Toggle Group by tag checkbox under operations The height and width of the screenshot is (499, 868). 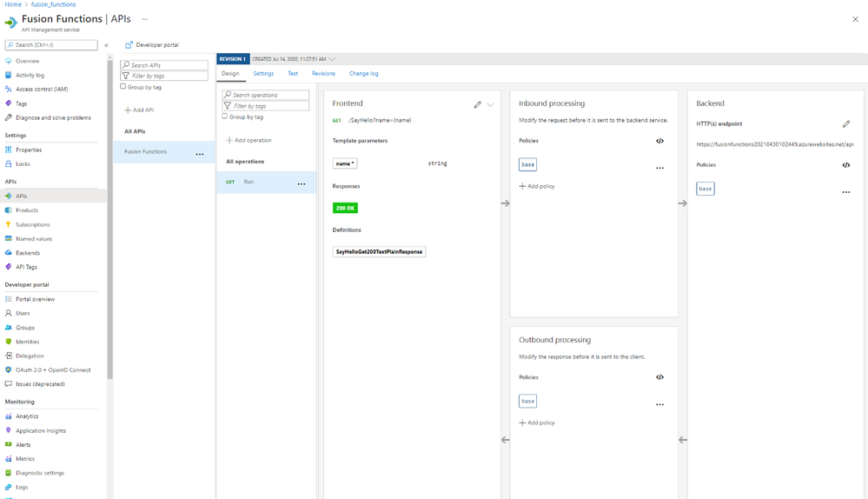click(x=225, y=116)
